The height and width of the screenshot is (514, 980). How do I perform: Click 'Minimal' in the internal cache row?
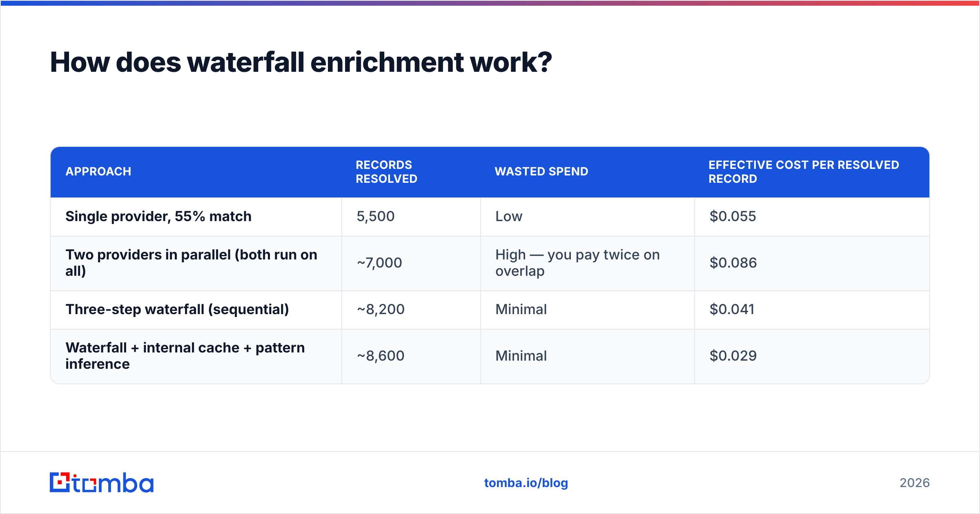pos(521,356)
